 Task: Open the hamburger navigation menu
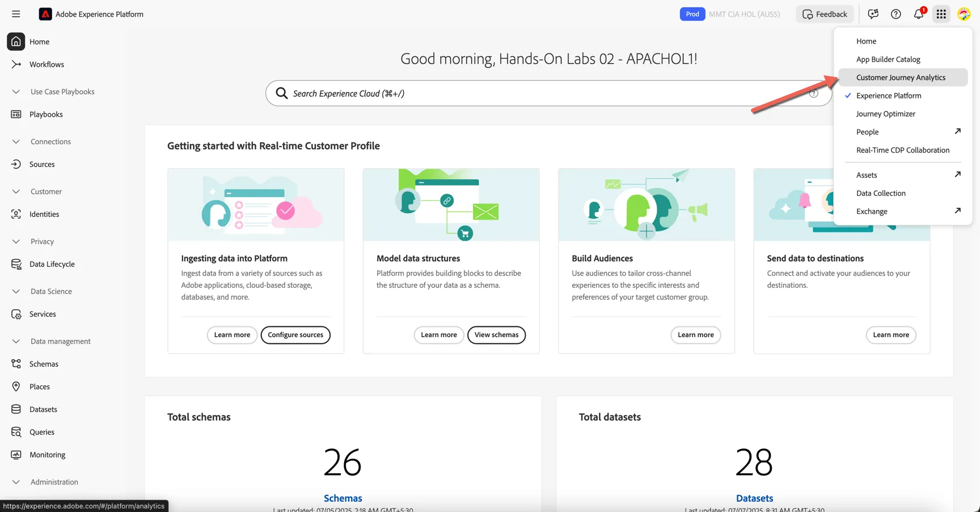(x=16, y=14)
